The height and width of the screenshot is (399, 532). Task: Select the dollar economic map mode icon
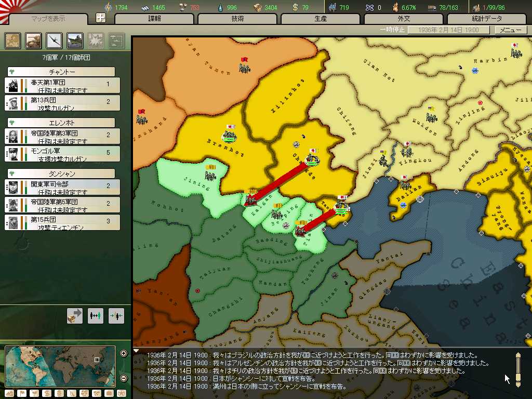(47, 394)
